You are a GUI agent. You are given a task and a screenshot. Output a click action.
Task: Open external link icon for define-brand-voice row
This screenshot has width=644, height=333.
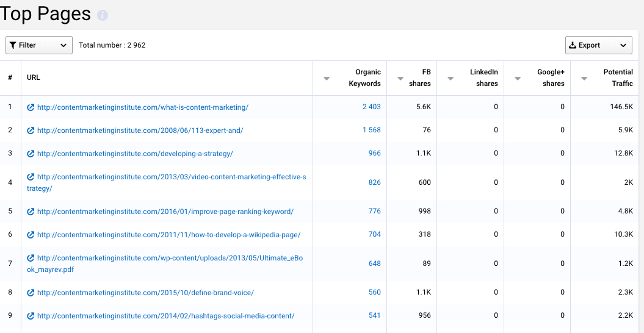(31, 293)
